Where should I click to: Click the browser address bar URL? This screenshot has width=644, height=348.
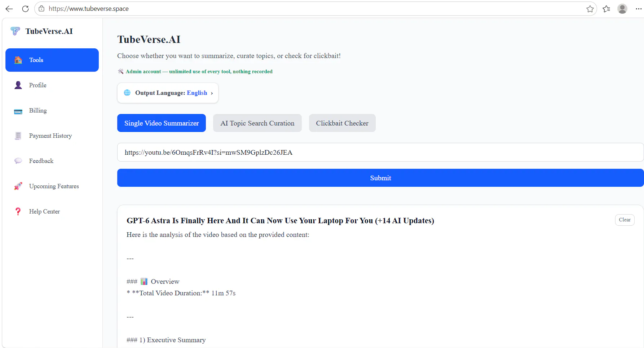click(x=89, y=9)
